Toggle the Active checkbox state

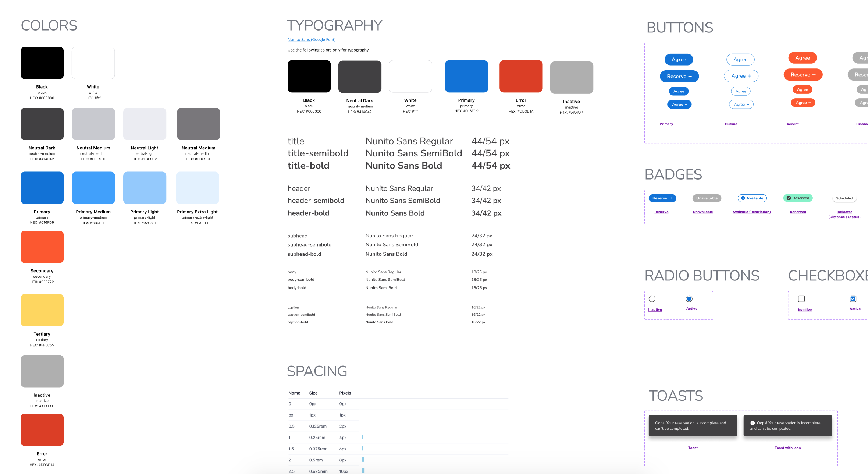853,299
